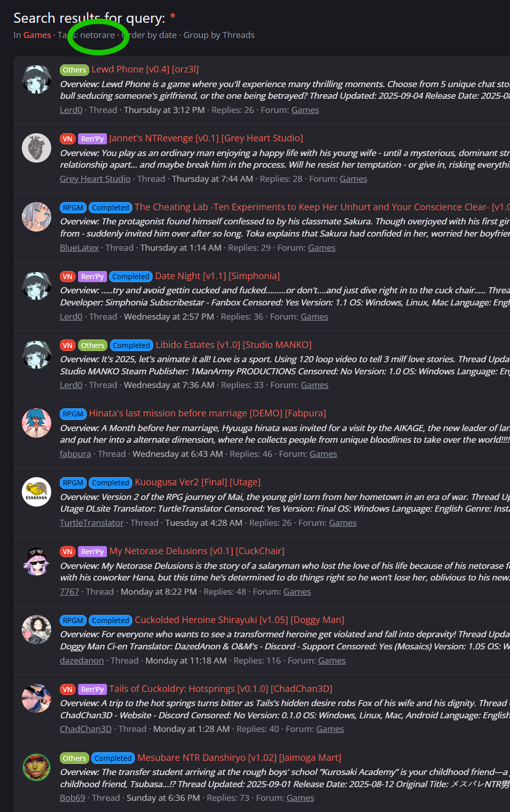Click the Grey Heart Studio heart avatar
This screenshot has width=510, height=812.
pyautogui.click(x=37, y=148)
